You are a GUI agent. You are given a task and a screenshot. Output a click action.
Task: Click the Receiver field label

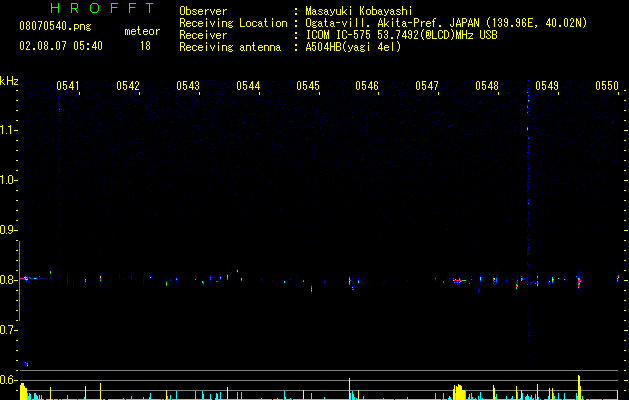click(203, 35)
